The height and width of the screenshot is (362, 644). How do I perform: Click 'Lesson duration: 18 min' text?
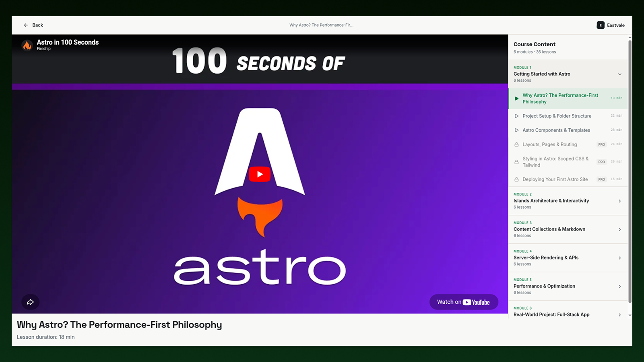click(45, 337)
